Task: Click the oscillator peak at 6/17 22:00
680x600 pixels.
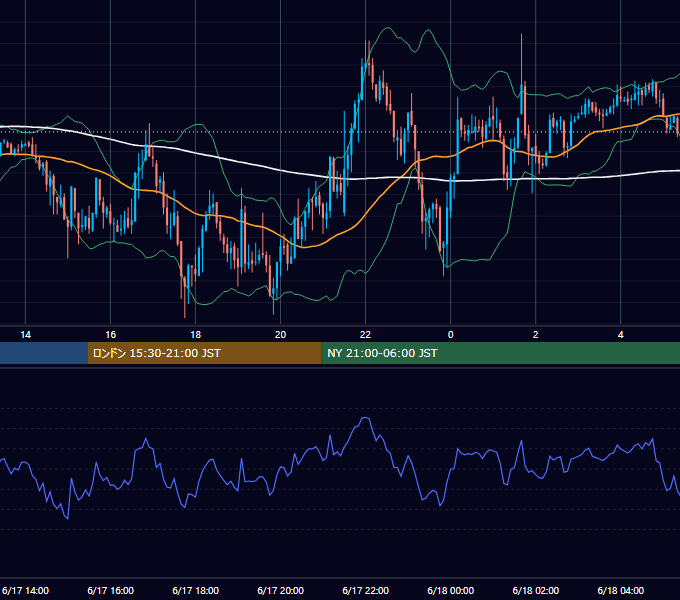Action: coord(366,419)
